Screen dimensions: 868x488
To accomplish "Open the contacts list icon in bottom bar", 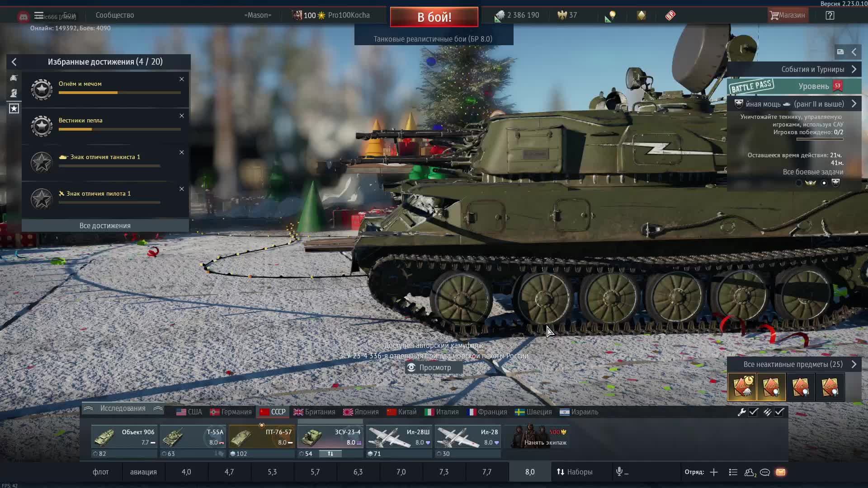I will pos(732,472).
